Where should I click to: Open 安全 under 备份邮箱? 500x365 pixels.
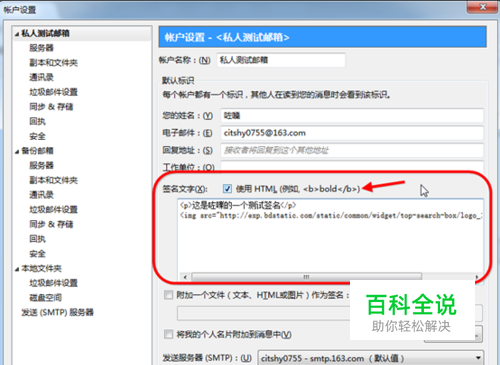pyautogui.click(x=37, y=254)
